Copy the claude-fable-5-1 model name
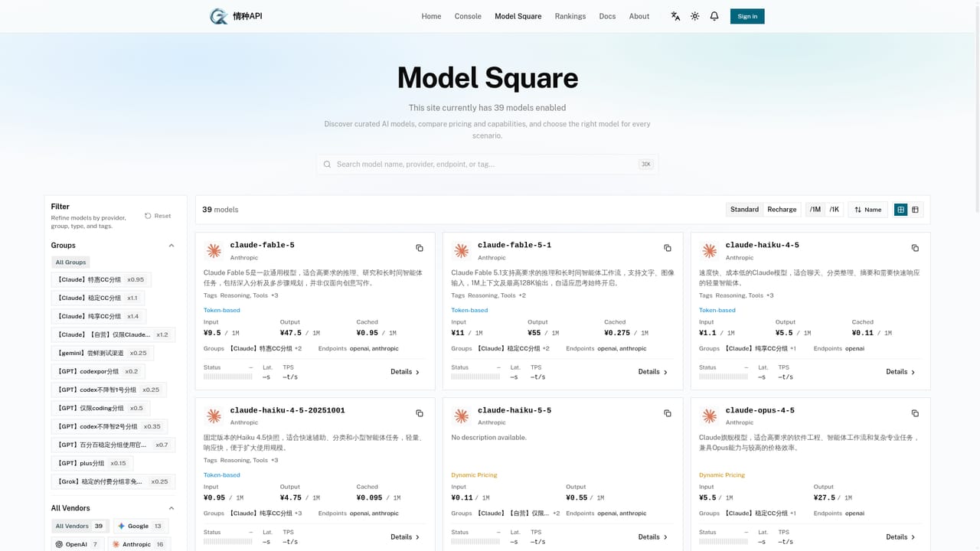The height and width of the screenshot is (551, 980). coord(668,248)
